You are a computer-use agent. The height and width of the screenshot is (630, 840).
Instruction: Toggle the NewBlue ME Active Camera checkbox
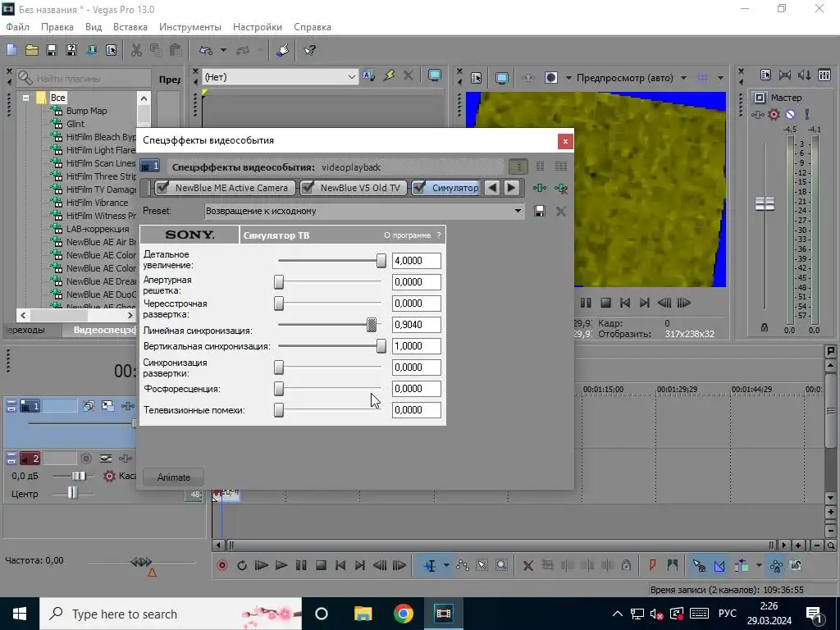coord(163,188)
